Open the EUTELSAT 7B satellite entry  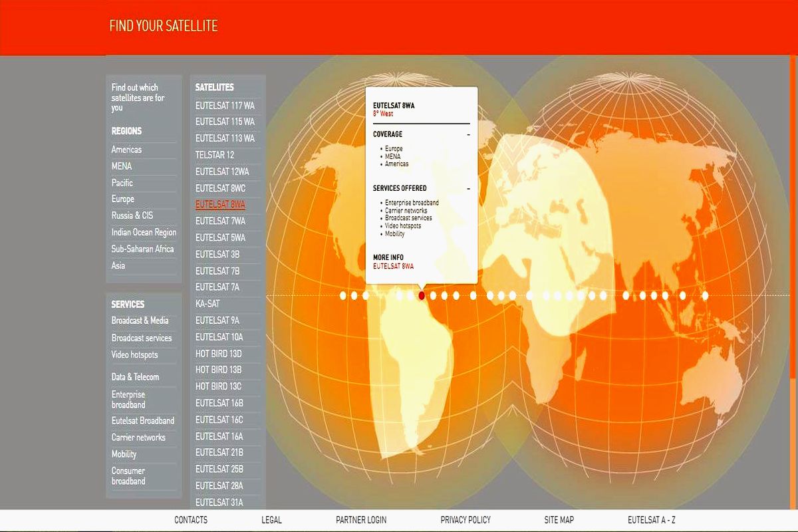tap(217, 271)
